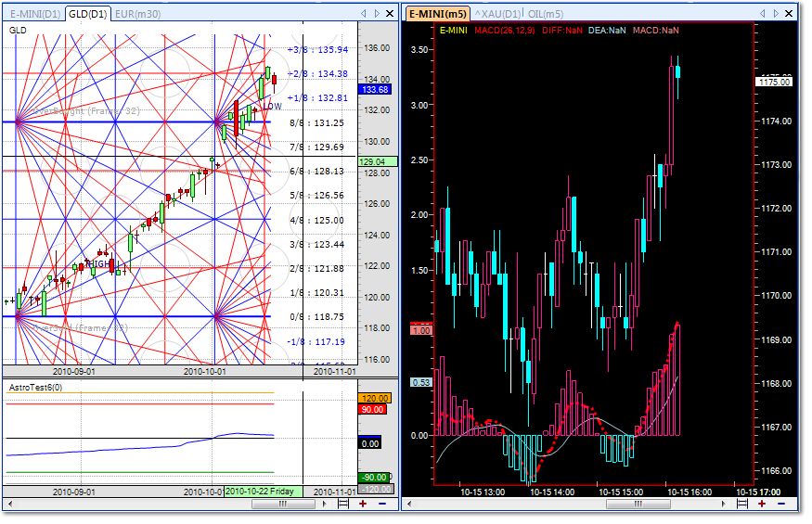Select the E-MINI(m5) tab in right panel
This screenshot has height=524, width=812.
tap(438, 14)
